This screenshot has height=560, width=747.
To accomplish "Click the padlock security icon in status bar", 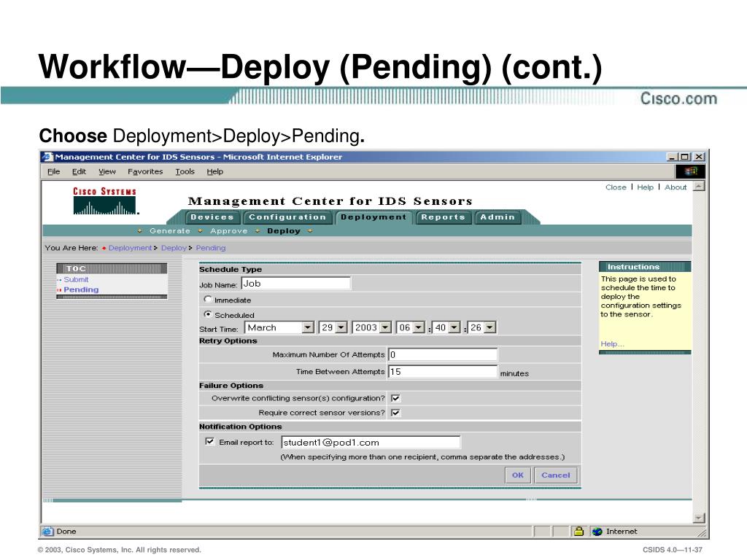I will coord(578,531).
